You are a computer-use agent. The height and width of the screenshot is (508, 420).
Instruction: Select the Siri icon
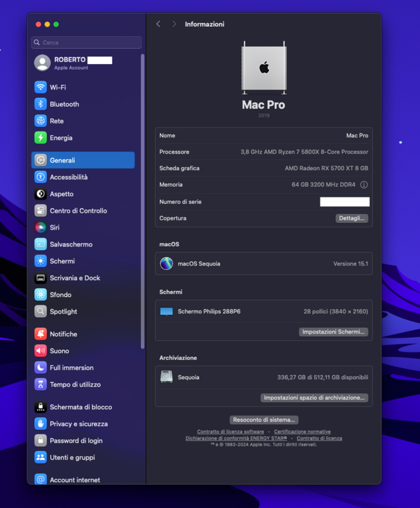(41, 227)
